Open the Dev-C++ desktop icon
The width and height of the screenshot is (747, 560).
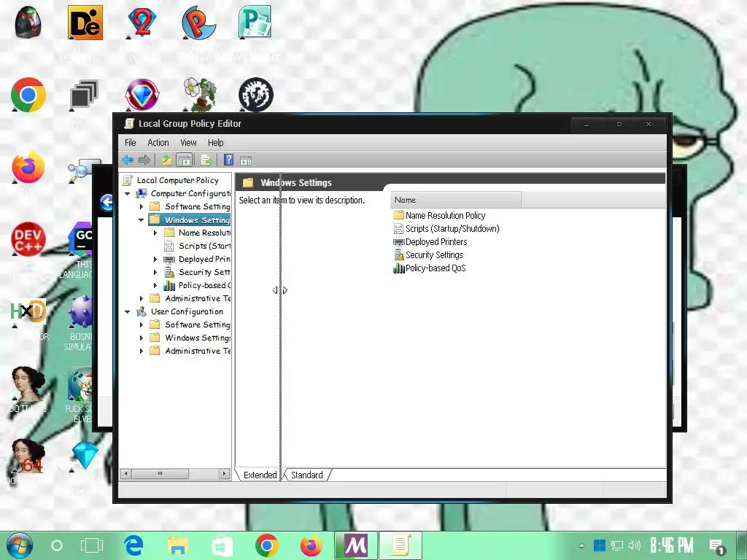point(28,239)
